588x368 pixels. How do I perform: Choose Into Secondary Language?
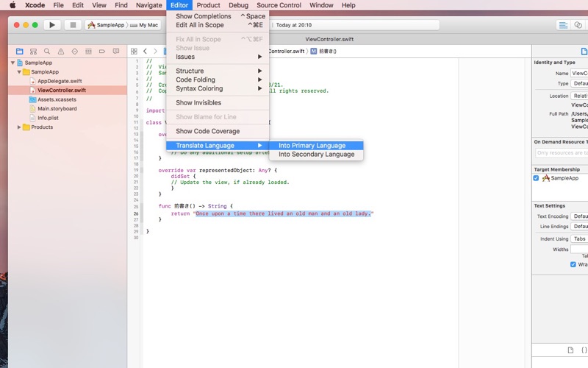[x=316, y=155]
